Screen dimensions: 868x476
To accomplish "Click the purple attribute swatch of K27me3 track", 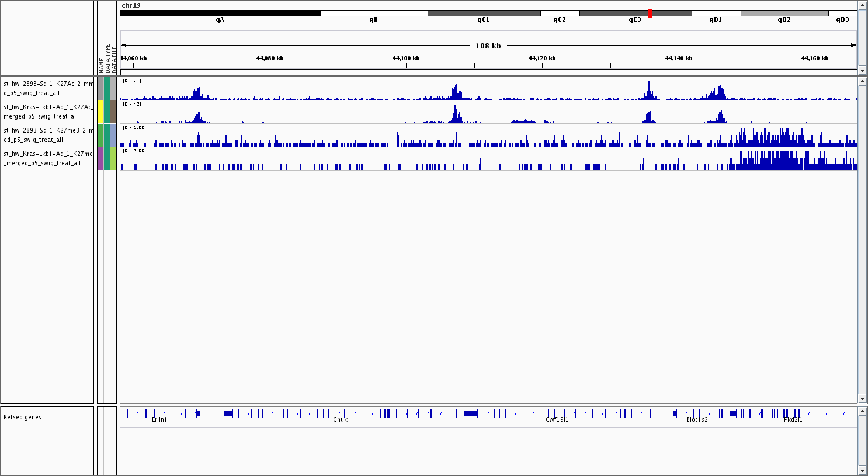I will coord(100,158).
